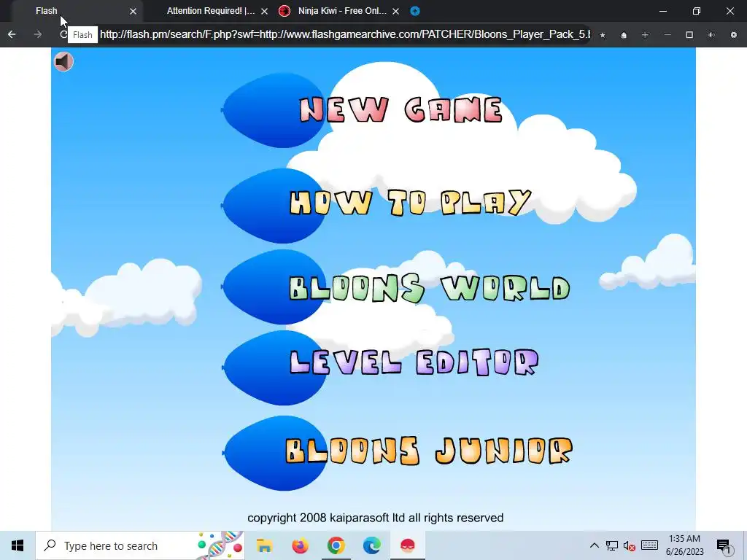Screen dimensions: 747x560
Task: Close the Flash tab
Action: 133,11
